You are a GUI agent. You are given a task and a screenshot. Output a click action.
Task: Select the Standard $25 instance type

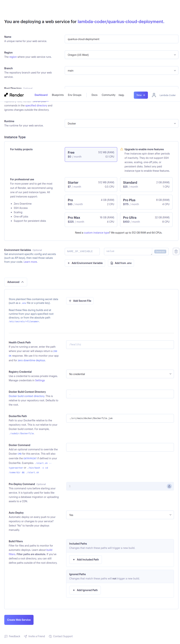[146, 185]
